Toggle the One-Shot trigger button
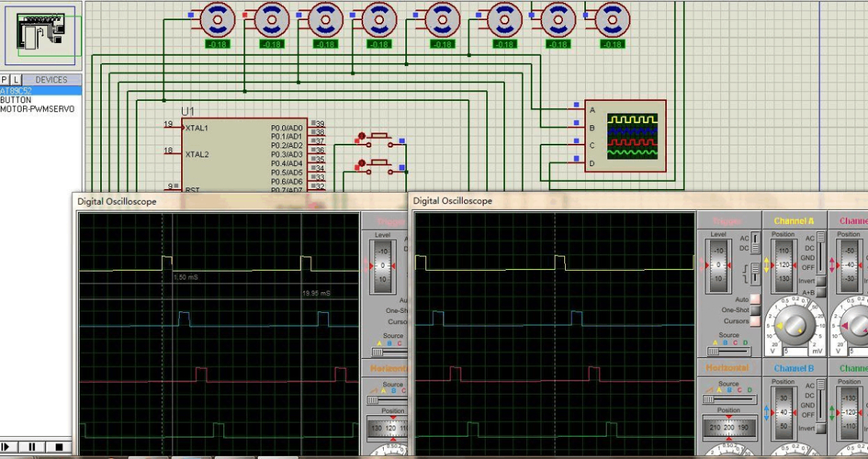Viewport: 868px width, 459px height. (x=755, y=310)
